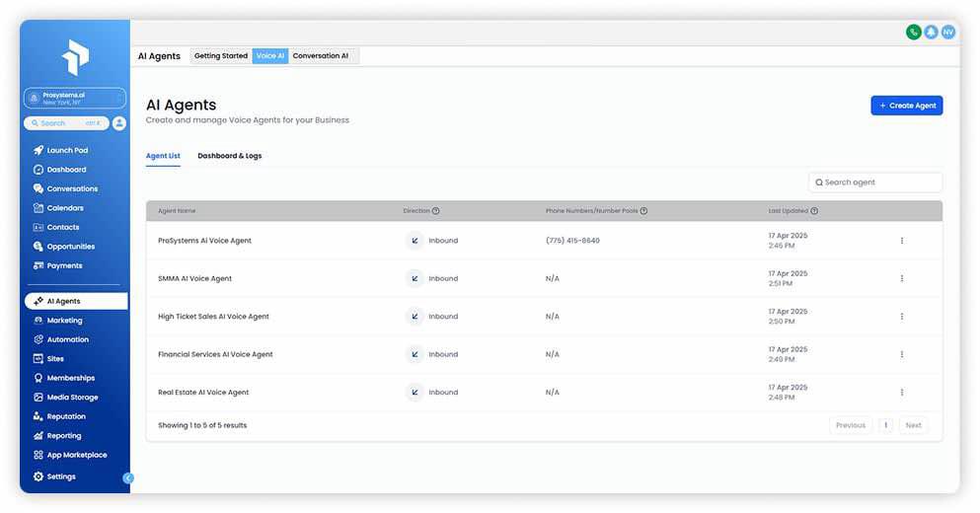Open ProSystems AI Voice Agent row
Viewport: 980px width, 513px height.
tap(544, 241)
